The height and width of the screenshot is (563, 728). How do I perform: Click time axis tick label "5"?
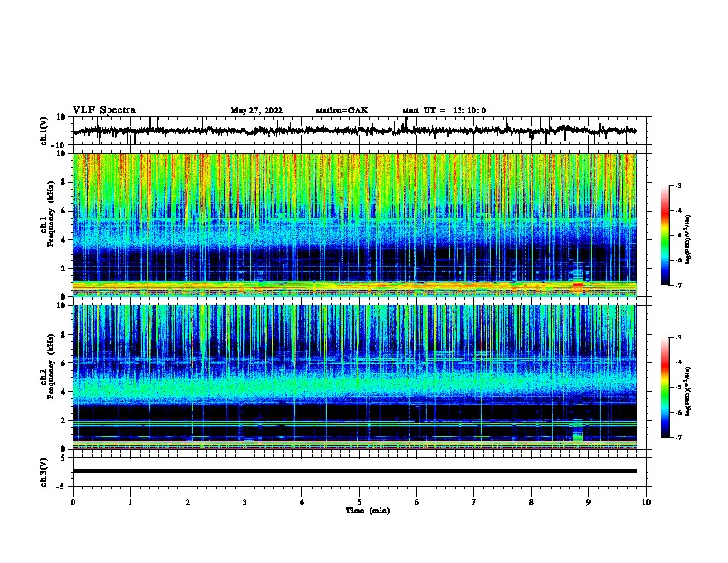tap(359, 502)
